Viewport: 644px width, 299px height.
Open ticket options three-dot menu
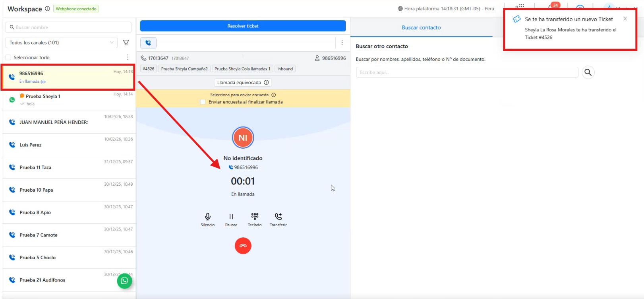tap(342, 43)
